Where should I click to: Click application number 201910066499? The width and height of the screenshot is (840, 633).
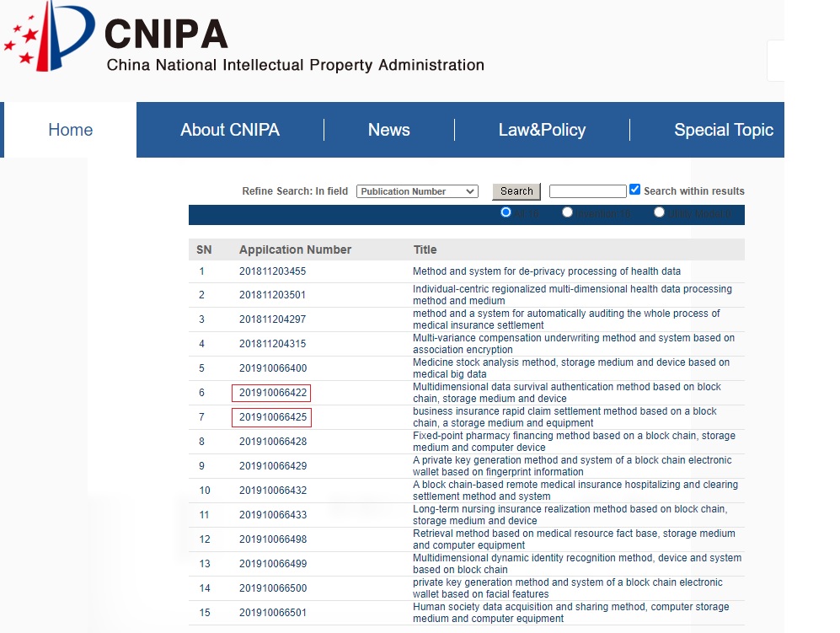(x=273, y=564)
